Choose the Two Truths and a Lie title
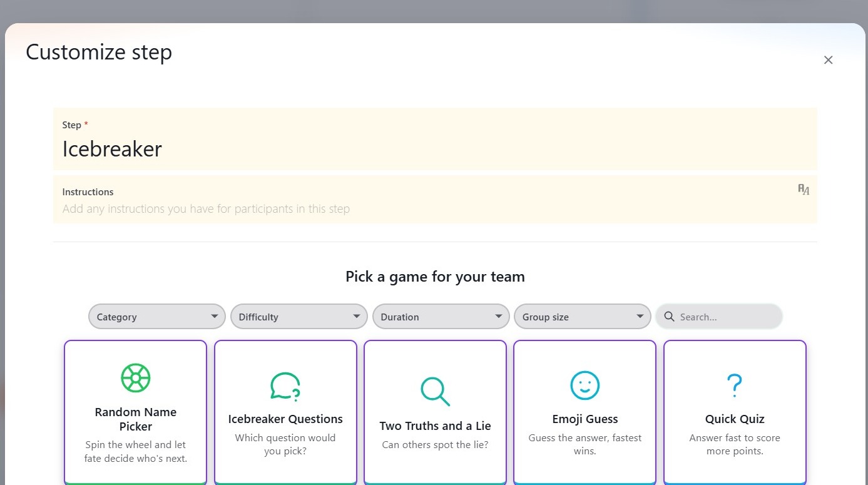 tap(435, 426)
